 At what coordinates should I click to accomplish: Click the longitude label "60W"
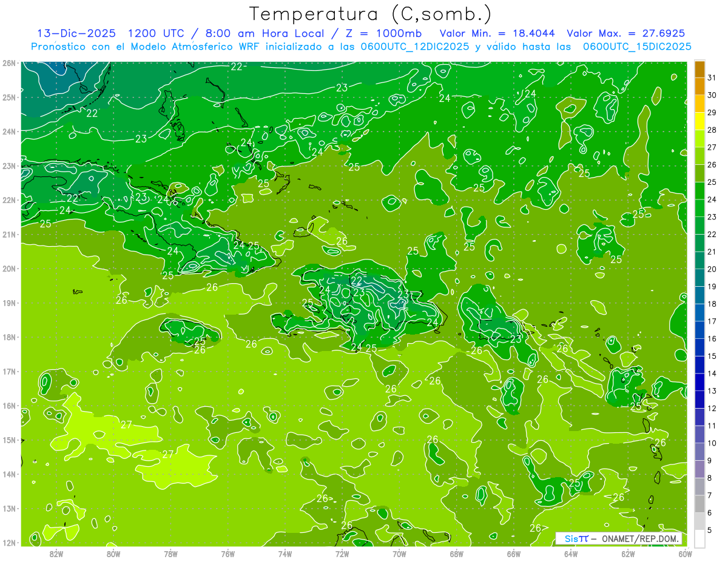coord(686,554)
